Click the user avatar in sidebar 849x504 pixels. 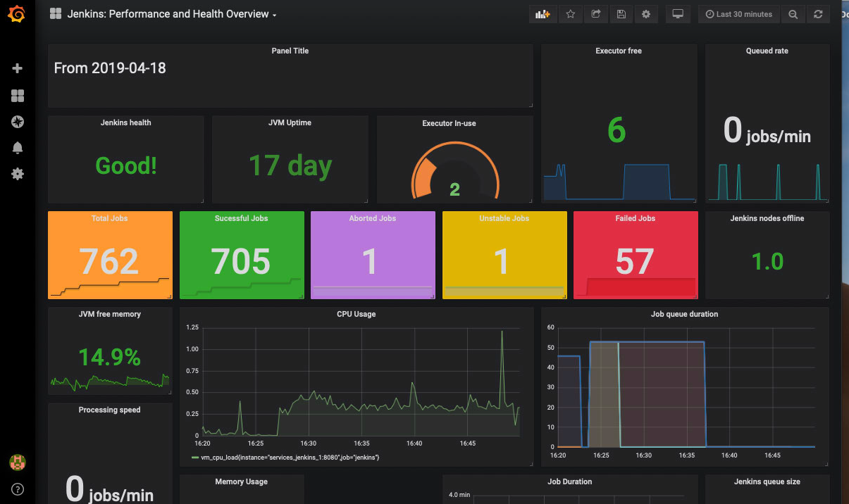pyautogui.click(x=17, y=462)
